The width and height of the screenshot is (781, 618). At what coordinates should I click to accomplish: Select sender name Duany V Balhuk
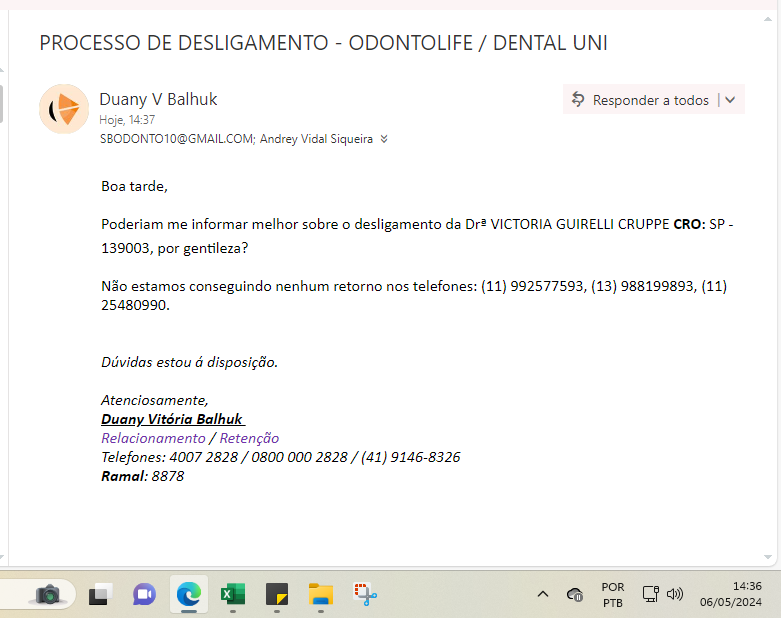coord(158,99)
